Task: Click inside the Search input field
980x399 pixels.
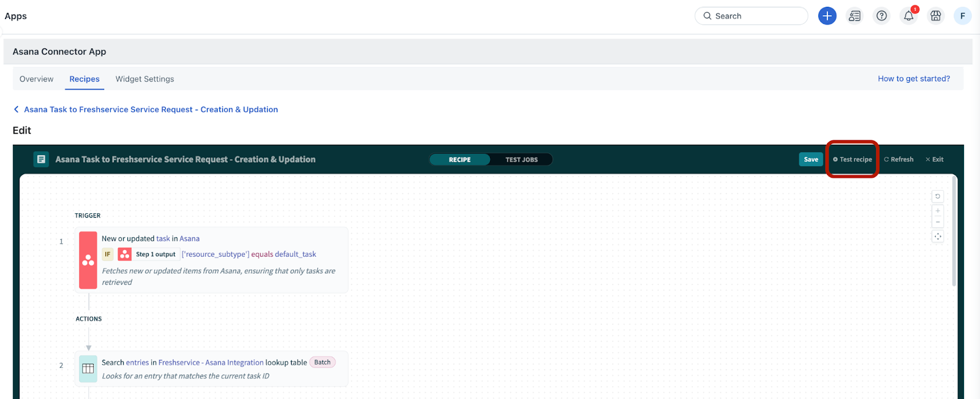Action: pos(752,16)
